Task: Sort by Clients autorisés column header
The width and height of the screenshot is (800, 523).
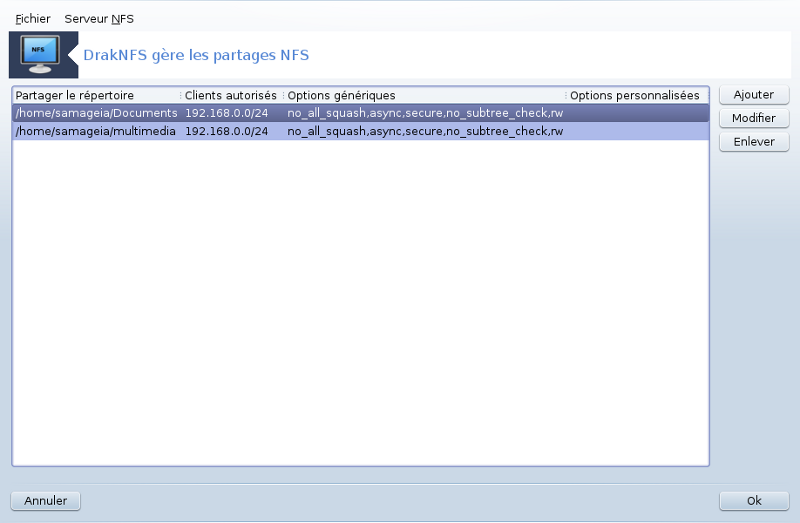Action: point(232,95)
